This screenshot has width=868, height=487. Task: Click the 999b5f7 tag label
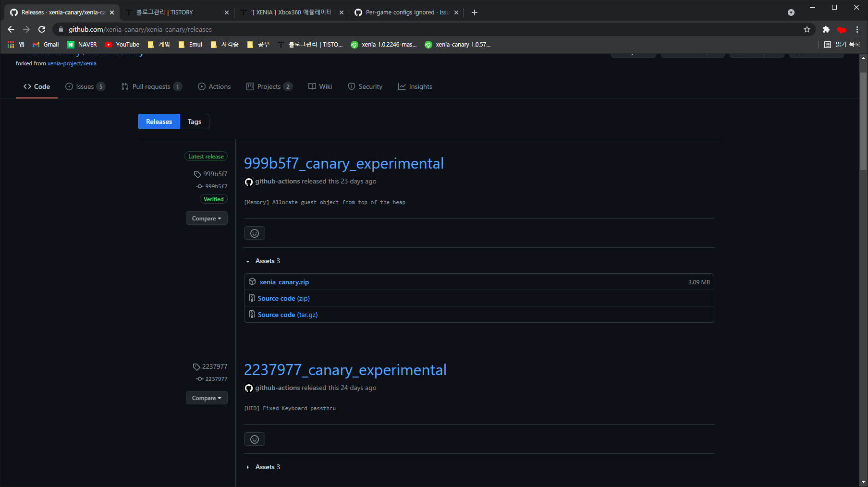(210, 174)
